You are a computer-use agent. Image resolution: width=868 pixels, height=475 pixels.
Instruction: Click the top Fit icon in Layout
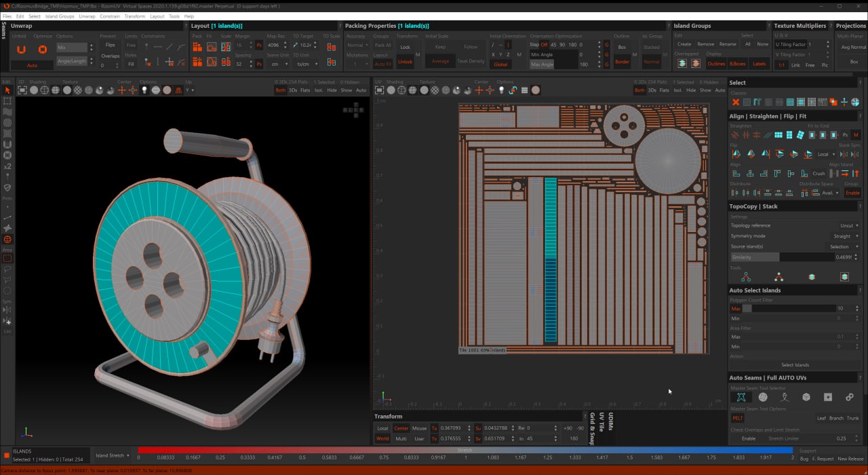tap(212, 47)
